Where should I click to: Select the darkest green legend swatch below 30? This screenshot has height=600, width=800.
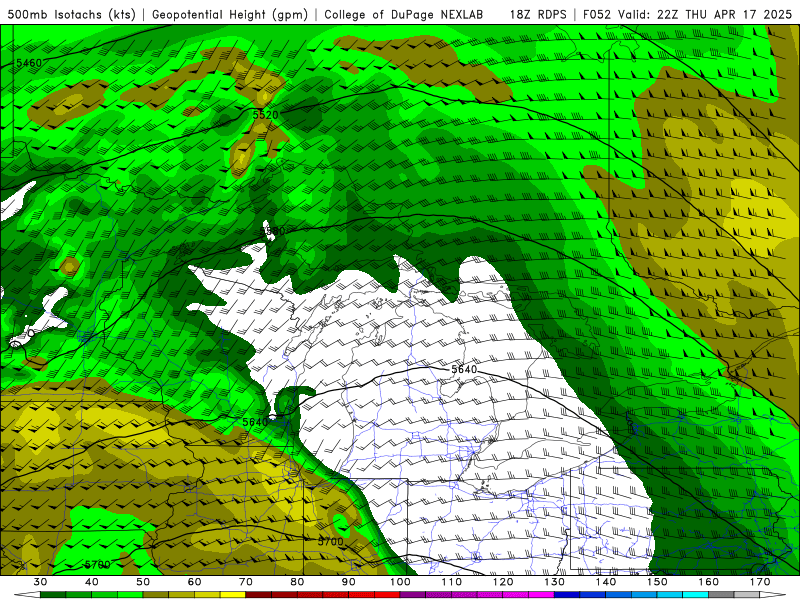53,595
